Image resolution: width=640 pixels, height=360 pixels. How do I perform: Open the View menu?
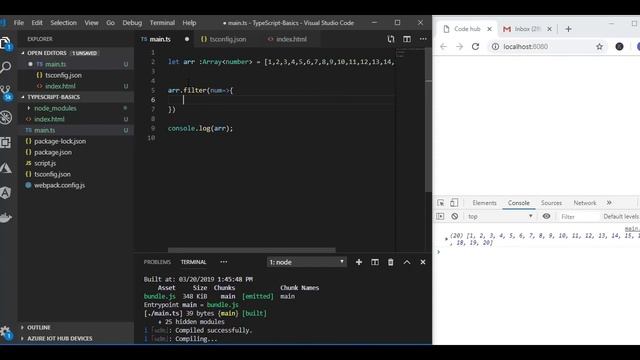[x=91, y=23]
